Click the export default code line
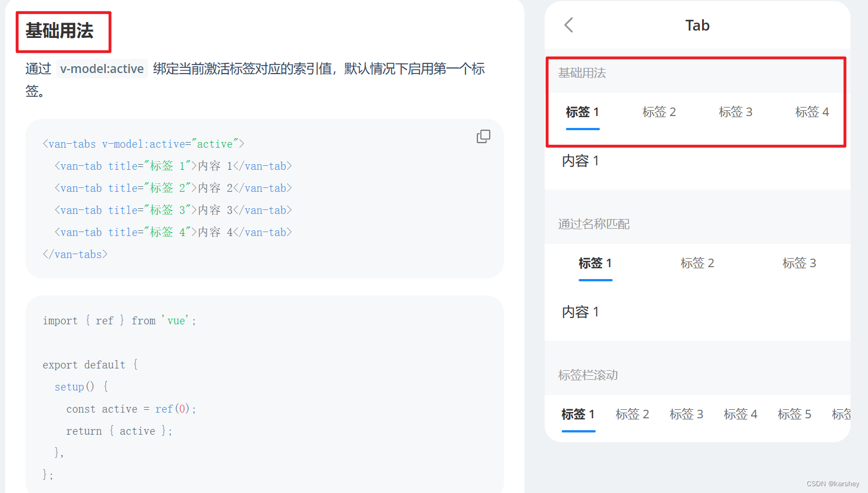 pos(90,365)
